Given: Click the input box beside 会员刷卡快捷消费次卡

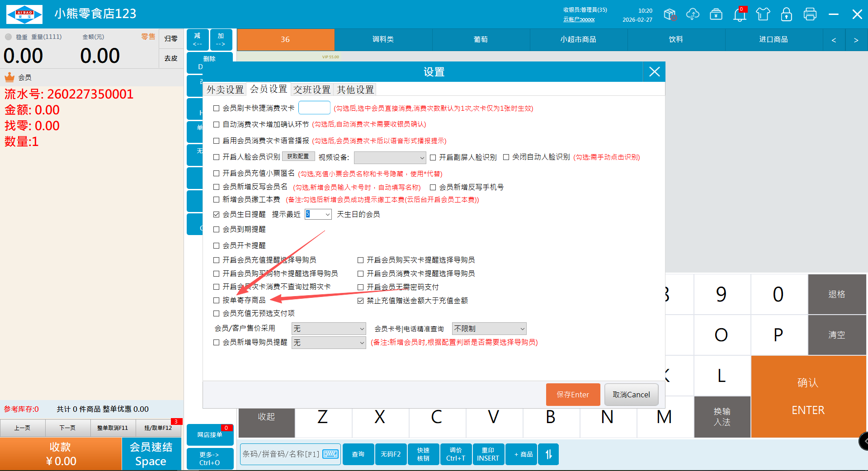Looking at the screenshot, I should (314, 108).
